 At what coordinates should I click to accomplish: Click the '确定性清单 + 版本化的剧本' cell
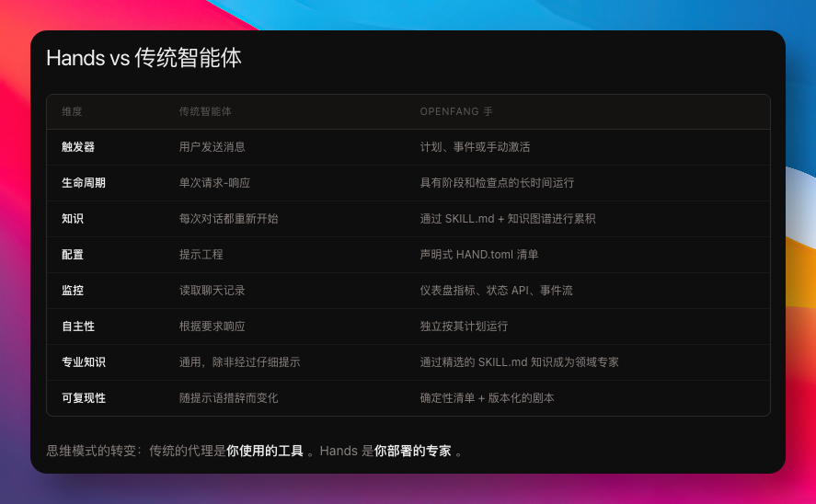(x=487, y=398)
